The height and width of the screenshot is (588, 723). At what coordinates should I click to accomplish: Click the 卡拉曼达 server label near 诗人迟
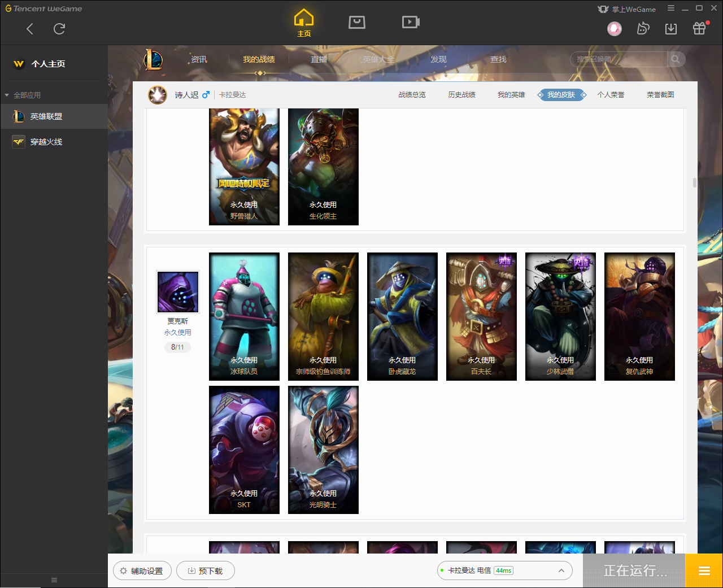(x=232, y=95)
